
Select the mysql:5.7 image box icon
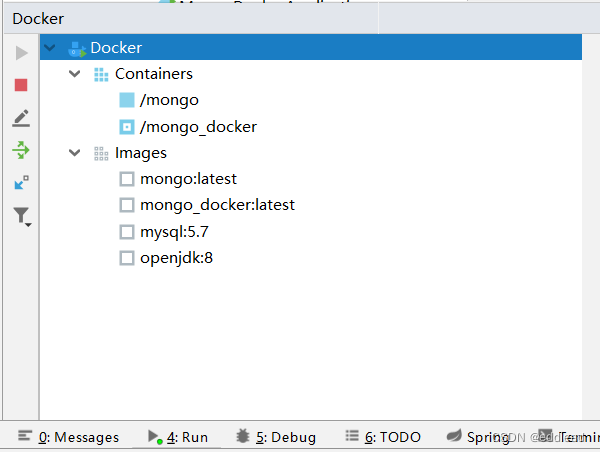[x=127, y=232]
